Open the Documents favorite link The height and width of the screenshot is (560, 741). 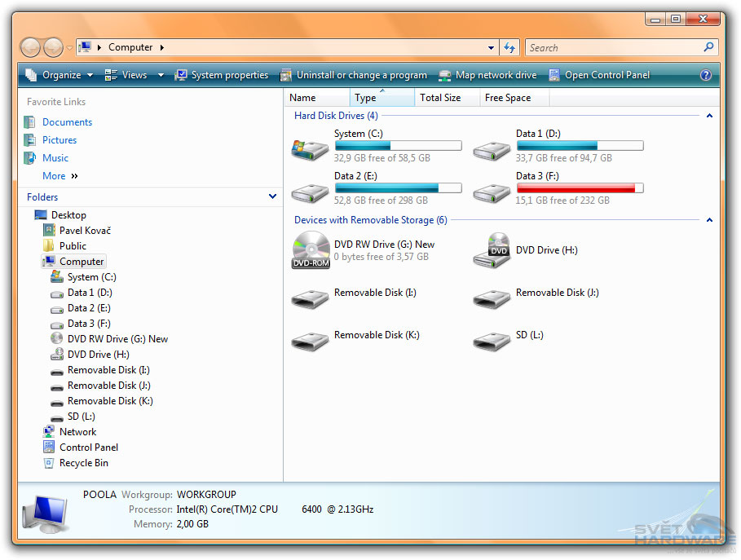pos(67,122)
